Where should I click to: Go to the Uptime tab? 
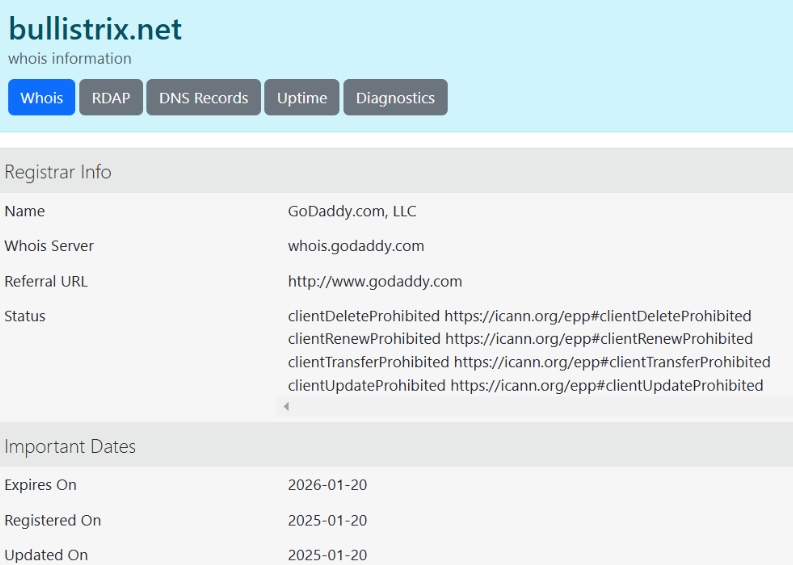(x=302, y=98)
